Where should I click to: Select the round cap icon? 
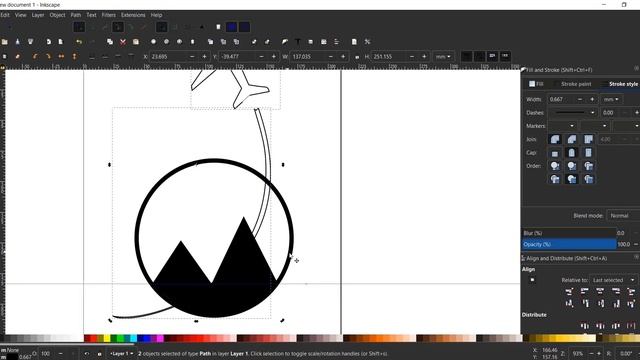pyautogui.click(x=572, y=153)
